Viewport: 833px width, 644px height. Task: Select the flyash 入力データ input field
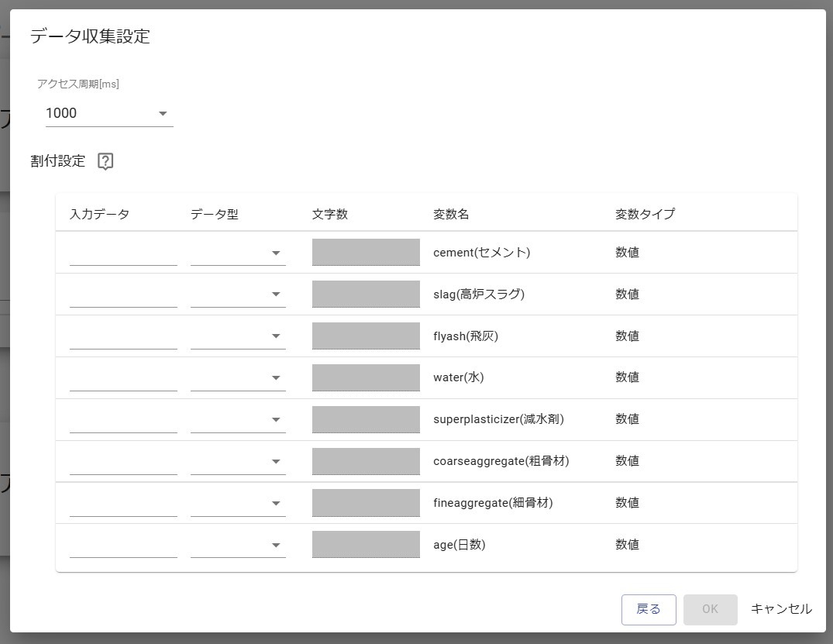[123, 337]
